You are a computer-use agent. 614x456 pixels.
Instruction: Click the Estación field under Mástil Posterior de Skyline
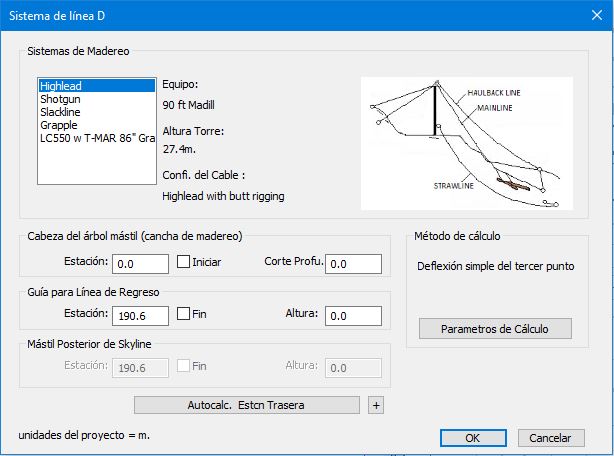pyautogui.click(x=140, y=368)
